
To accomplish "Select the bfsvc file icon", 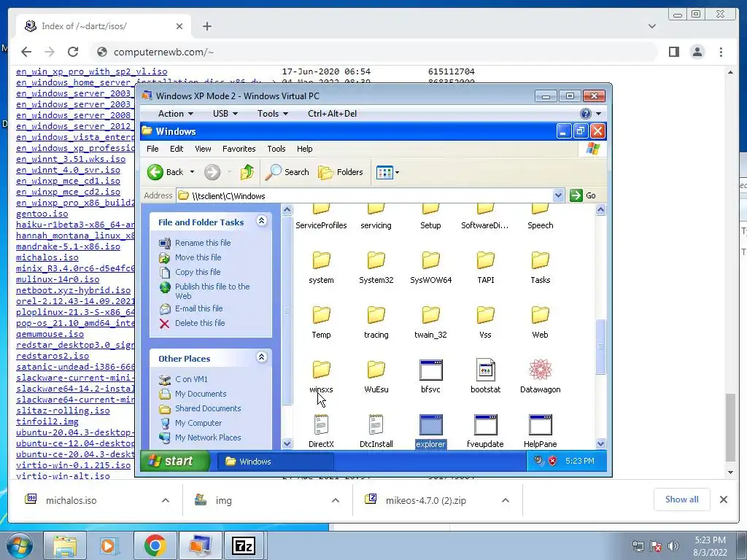I will [x=430, y=370].
